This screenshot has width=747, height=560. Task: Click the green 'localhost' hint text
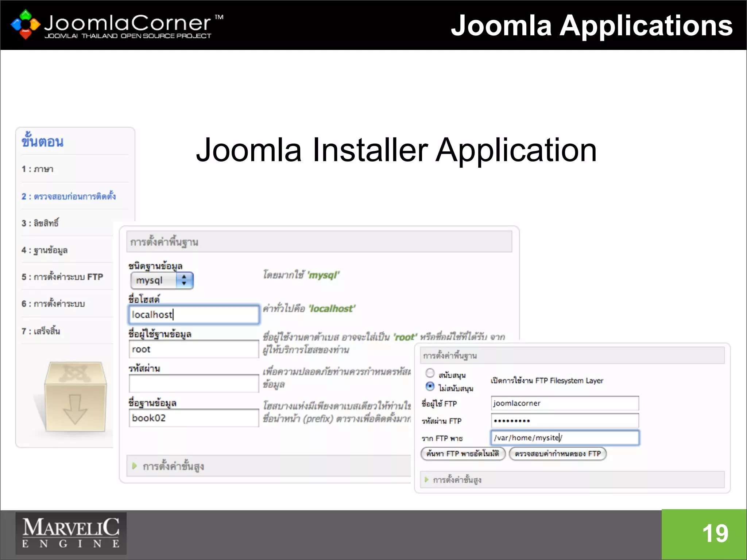pyautogui.click(x=332, y=309)
